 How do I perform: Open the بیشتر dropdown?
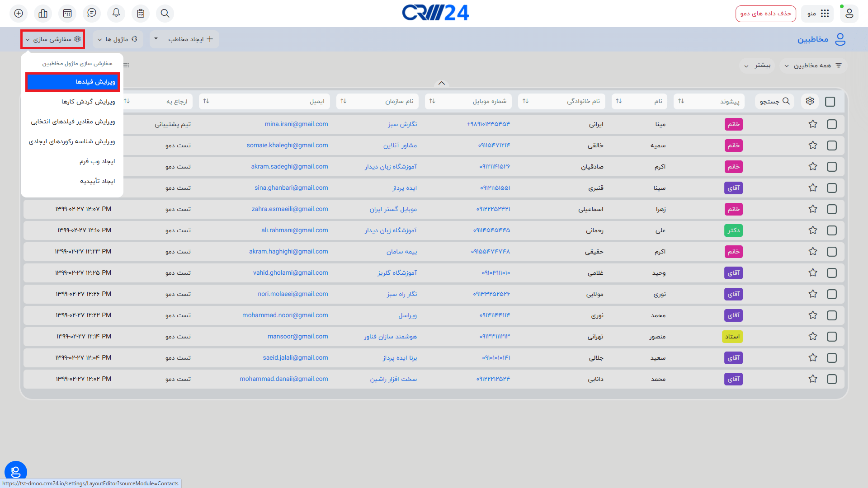(757, 66)
